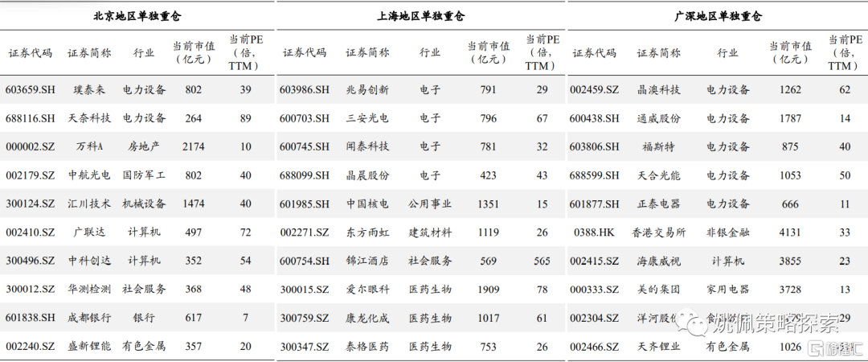Click stock code 300496.SZ
This screenshot has width=868, height=362.
click(x=31, y=261)
